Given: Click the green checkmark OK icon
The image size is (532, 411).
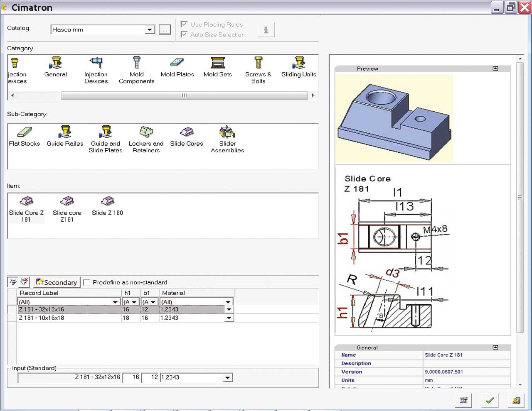Looking at the screenshot, I should click(x=490, y=400).
